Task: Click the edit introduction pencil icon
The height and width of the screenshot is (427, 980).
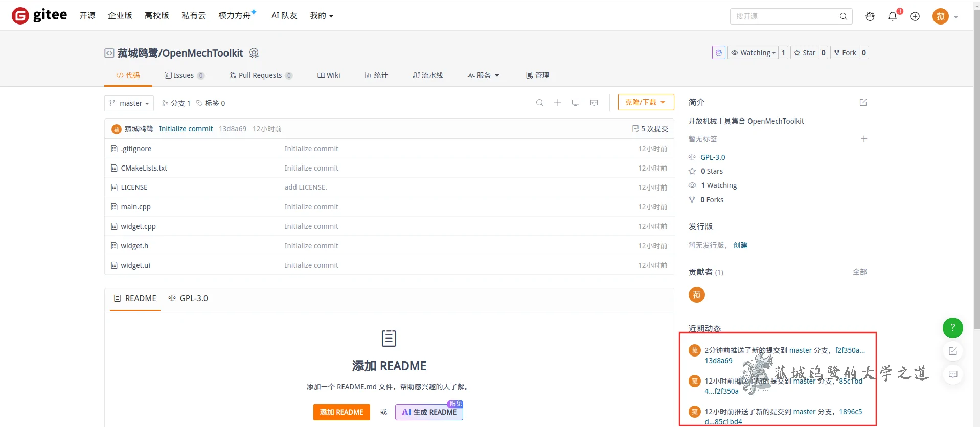Action: point(863,102)
